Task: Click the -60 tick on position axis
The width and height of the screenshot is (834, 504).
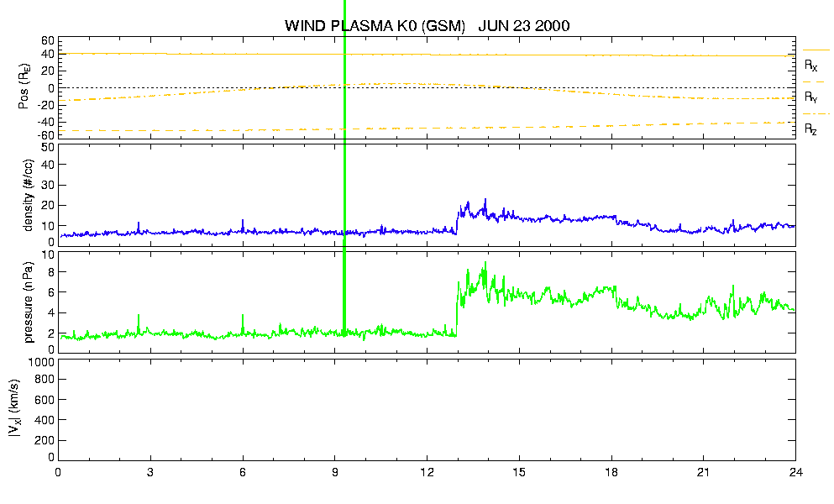Action: [46, 135]
